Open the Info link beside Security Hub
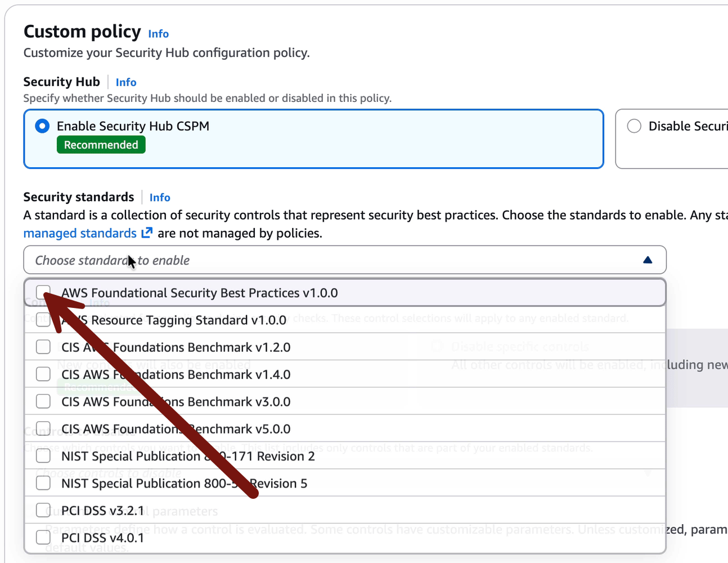The height and width of the screenshot is (563, 728). [126, 82]
